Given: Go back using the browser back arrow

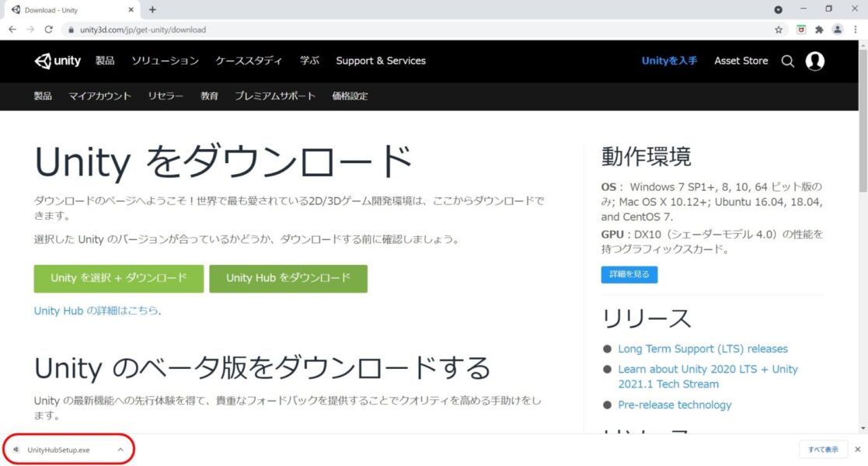Looking at the screenshot, I should click(12, 30).
